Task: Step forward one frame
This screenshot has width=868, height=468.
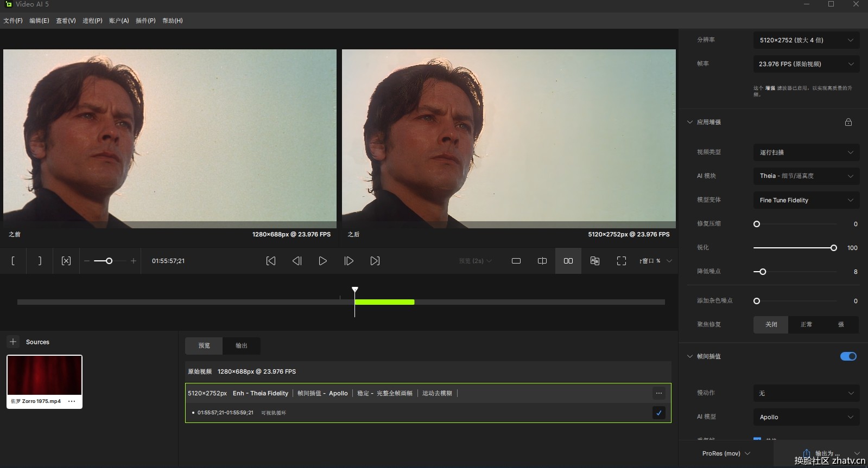Action: [x=349, y=261]
